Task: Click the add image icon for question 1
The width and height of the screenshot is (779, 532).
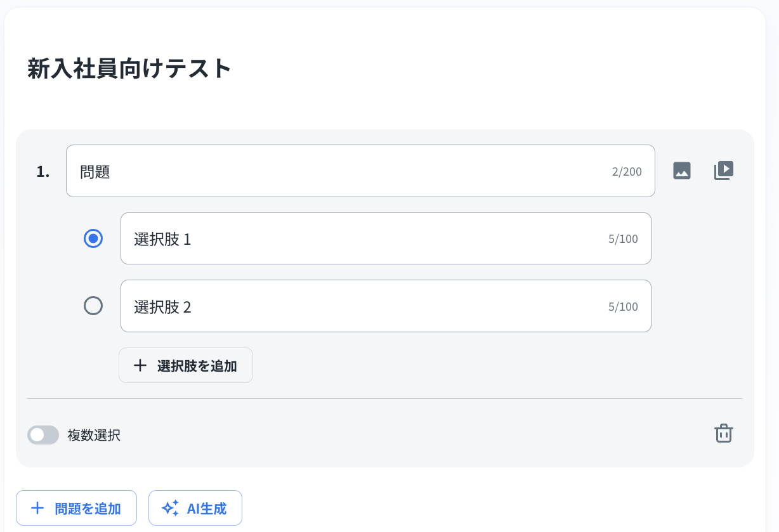Action: [682, 171]
